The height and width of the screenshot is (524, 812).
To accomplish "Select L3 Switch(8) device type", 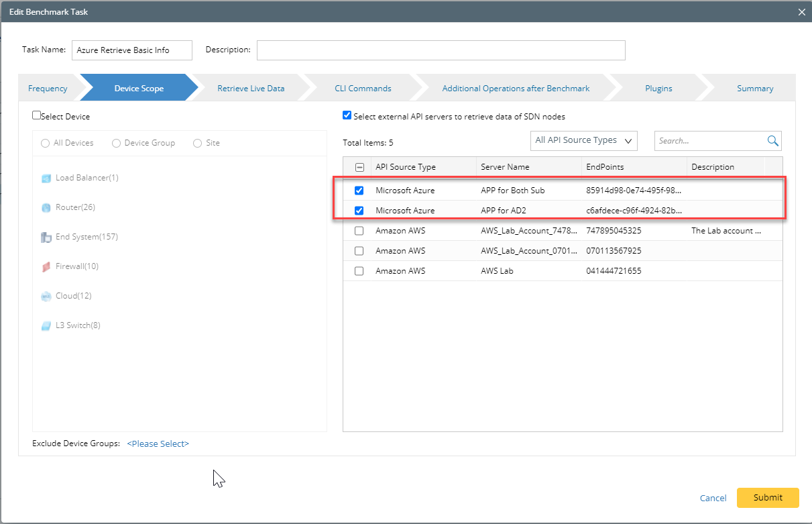I will coord(78,325).
